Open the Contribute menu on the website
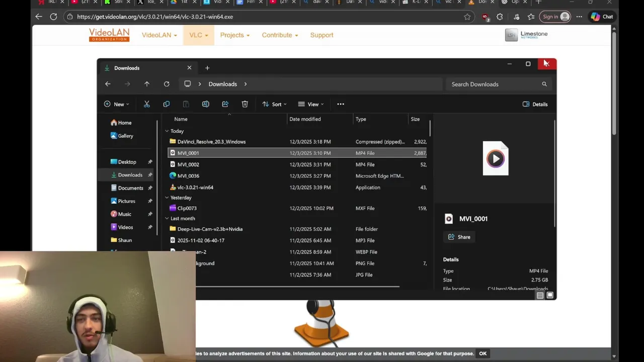Viewport: 644px width, 362px height. tap(280, 35)
